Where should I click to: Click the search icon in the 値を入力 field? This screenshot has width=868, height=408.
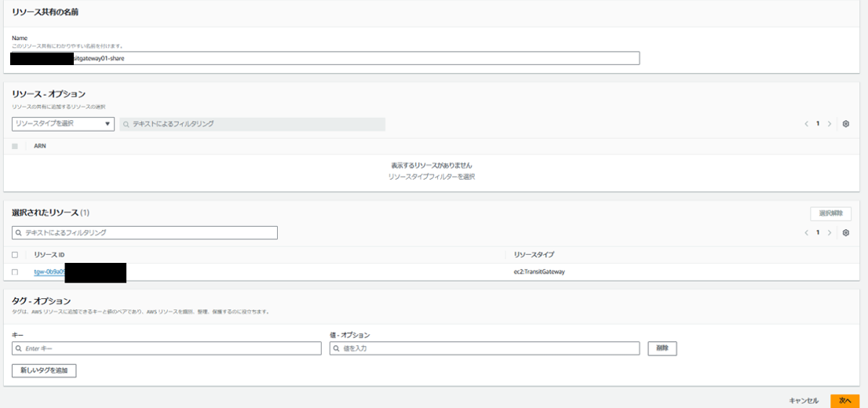click(337, 348)
